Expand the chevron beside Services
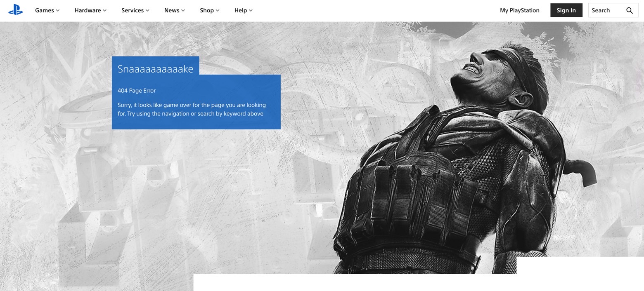 click(148, 11)
